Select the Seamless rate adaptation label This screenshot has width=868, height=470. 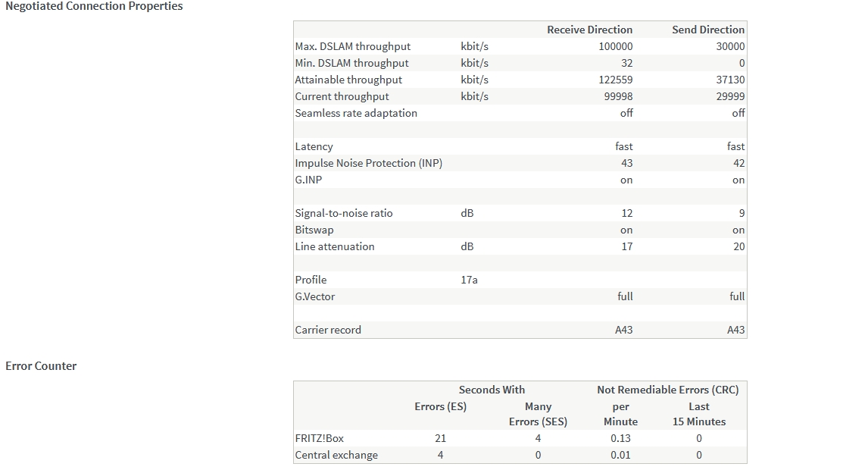(x=356, y=113)
